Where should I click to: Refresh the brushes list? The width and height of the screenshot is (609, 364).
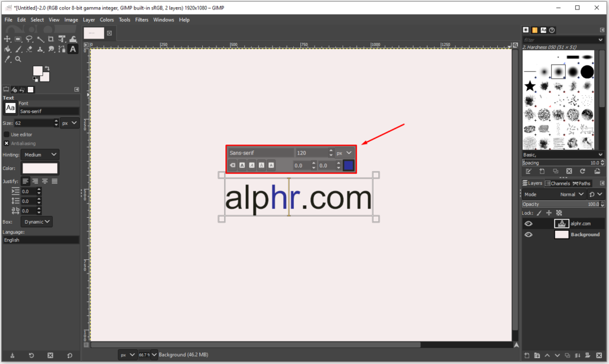tap(583, 171)
